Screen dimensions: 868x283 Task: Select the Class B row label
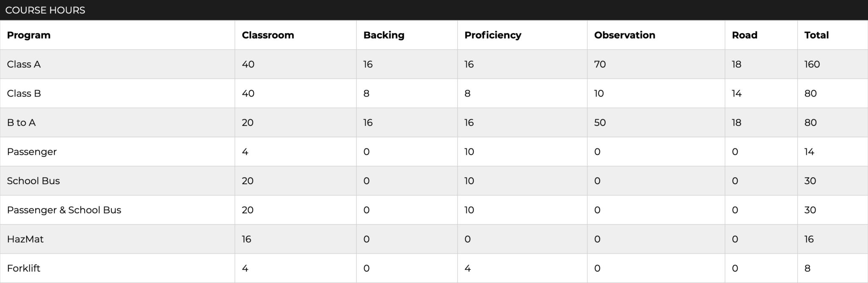pyautogui.click(x=24, y=93)
